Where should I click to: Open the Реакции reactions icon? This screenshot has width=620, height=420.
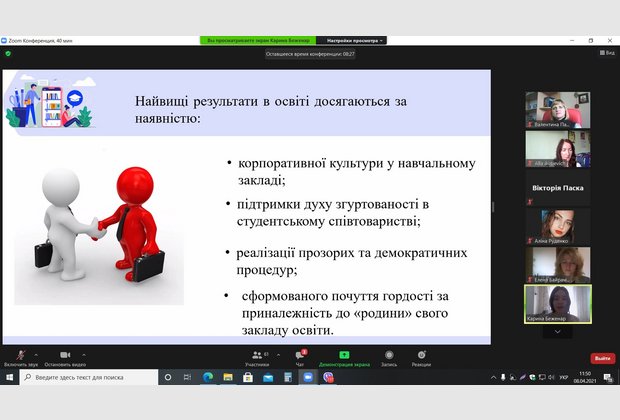point(421,355)
